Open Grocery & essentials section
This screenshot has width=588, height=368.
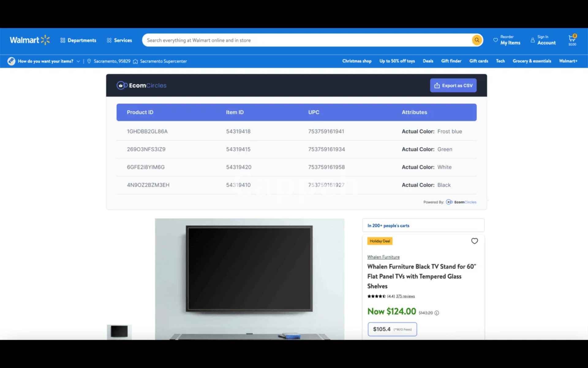[532, 61]
